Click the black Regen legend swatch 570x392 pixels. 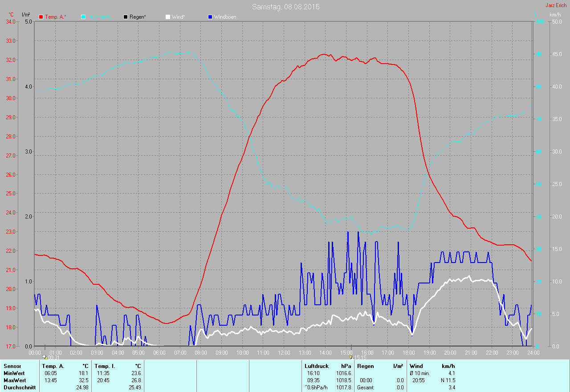click(126, 17)
